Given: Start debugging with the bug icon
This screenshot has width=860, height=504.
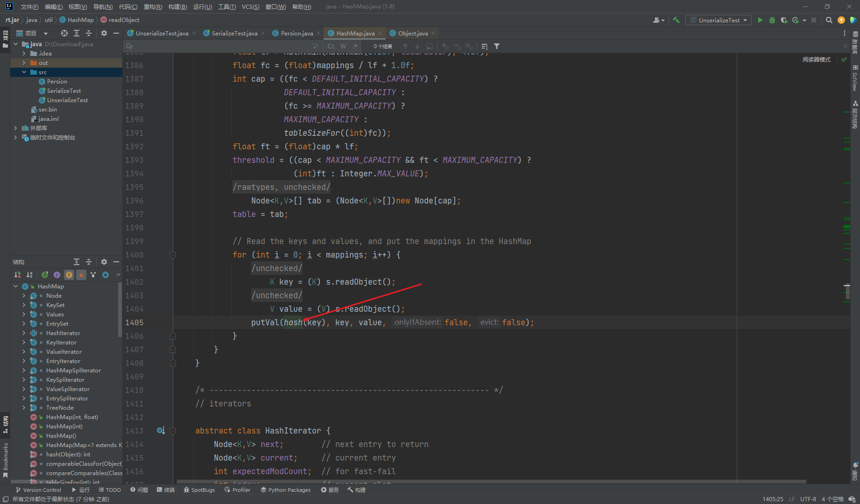Looking at the screenshot, I should pyautogui.click(x=772, y=20).
